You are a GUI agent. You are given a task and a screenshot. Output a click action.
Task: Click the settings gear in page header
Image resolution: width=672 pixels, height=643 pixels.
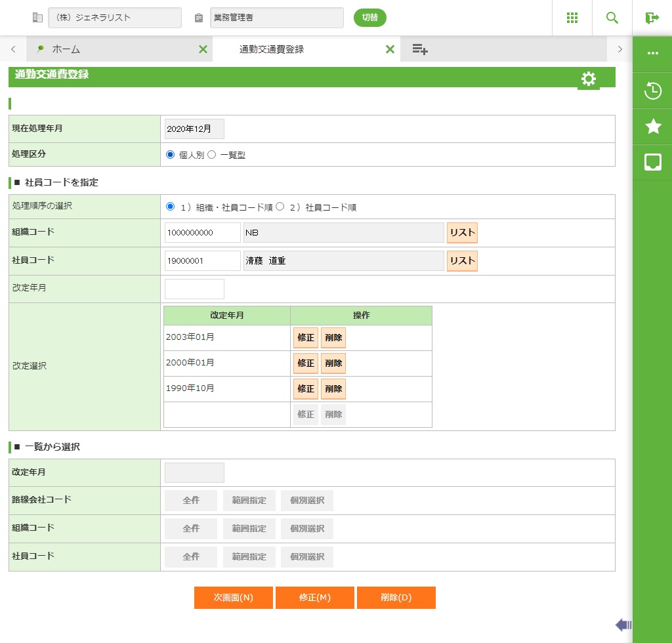589,79
